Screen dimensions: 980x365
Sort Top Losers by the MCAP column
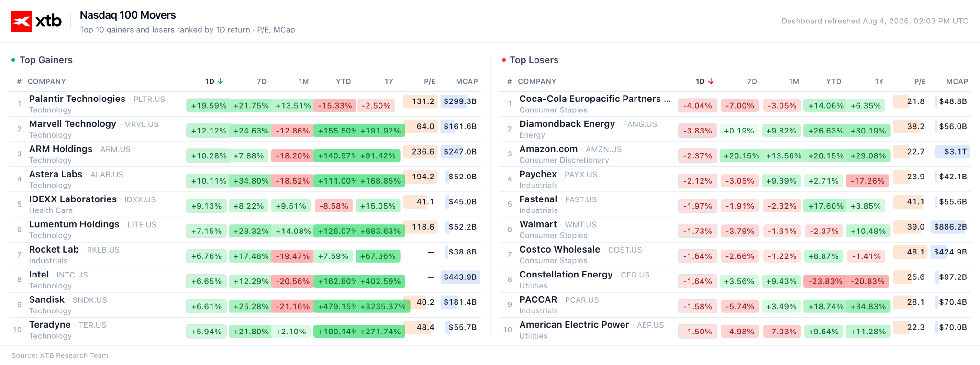tap(957, 81)
